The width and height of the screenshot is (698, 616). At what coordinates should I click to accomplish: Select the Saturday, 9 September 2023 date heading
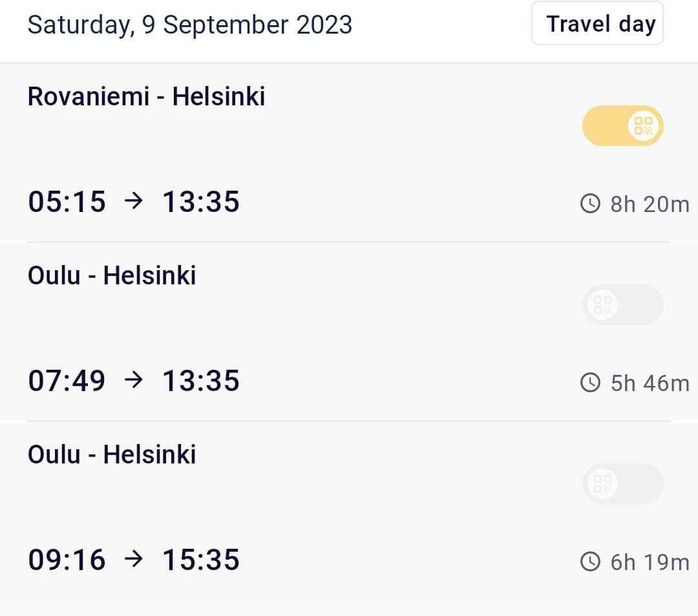pyautogui.click(x=189, y=25)
